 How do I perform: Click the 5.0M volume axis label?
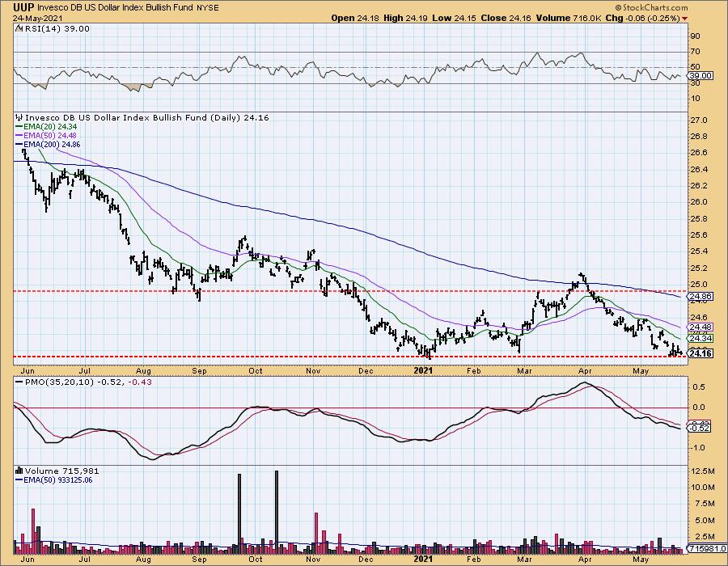point(705,520)
